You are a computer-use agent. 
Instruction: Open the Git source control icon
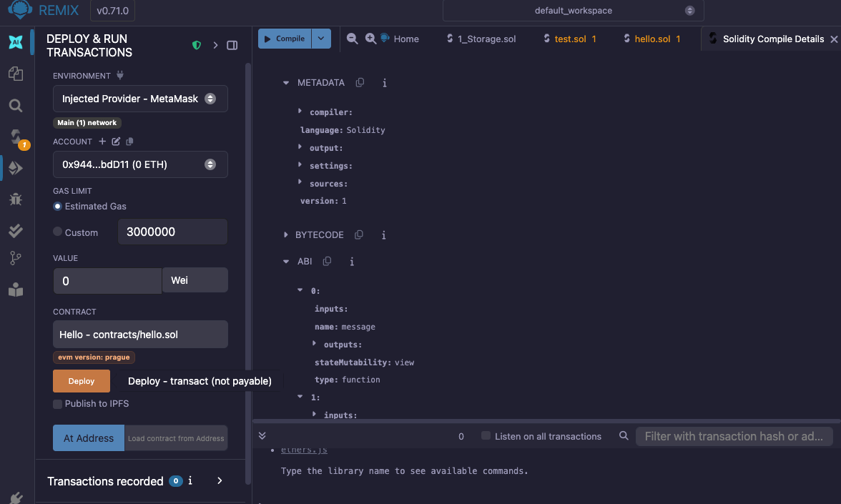click(x=16, y=258)
